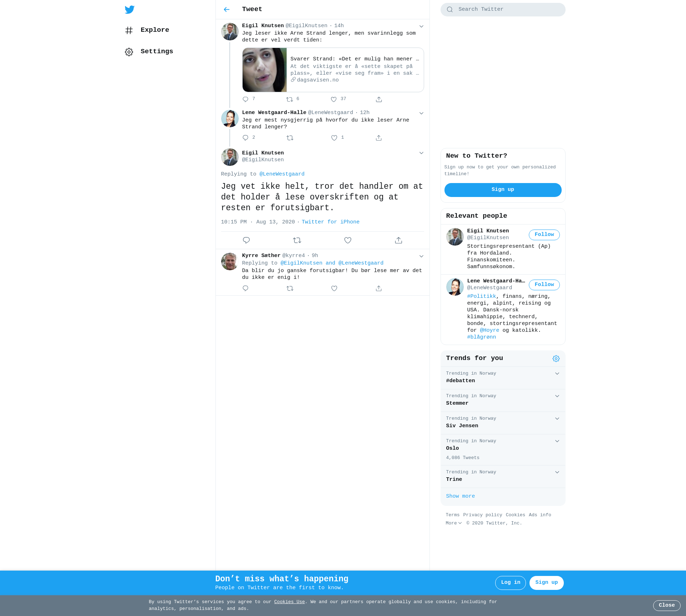This screenshot has width=686, height=616.
Task: Open the dagsavisen.no article thumbnail
Action: pos(264,70)
